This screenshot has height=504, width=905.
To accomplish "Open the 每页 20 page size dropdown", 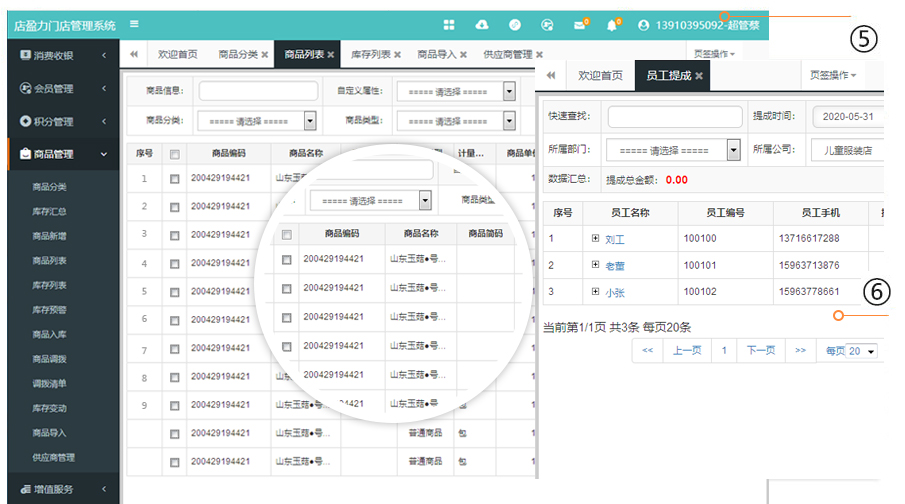I will (x=861, y=351).
